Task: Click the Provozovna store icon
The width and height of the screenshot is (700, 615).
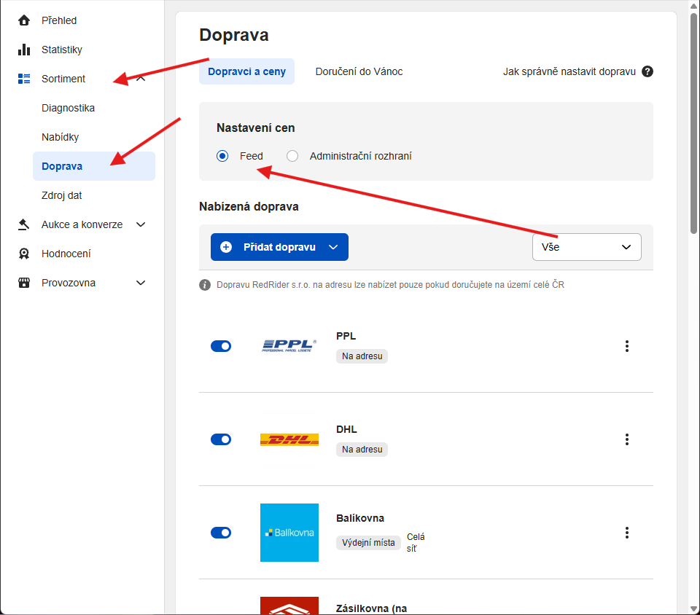Action: pyautogui.click(x=24, y=283)
